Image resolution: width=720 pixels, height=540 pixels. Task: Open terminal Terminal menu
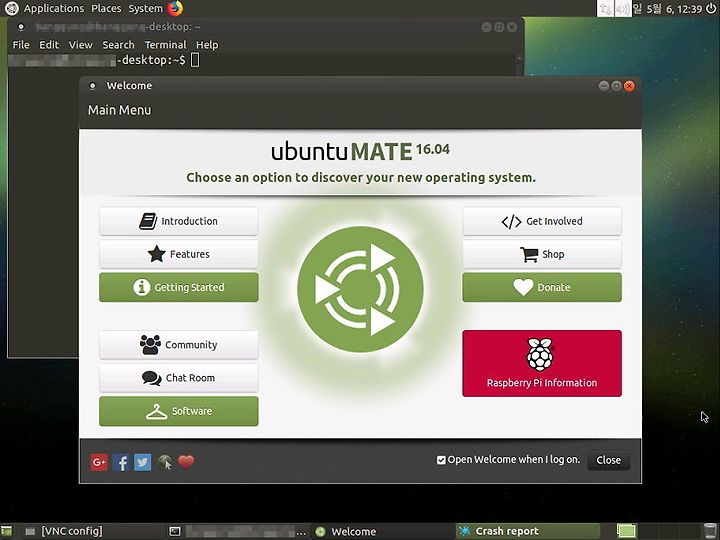pyautogui.click(x=166, y=45)
